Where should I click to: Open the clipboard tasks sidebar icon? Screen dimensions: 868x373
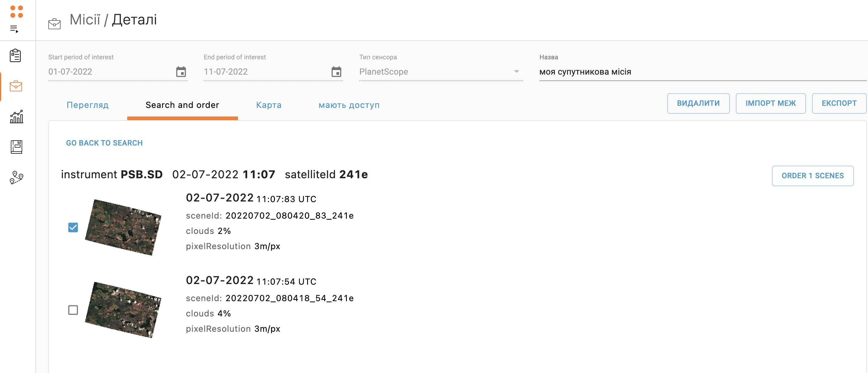[x=16, y=56]
